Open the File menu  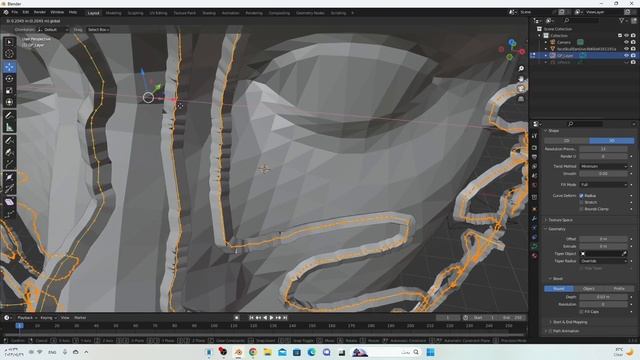tap(15, 12)
